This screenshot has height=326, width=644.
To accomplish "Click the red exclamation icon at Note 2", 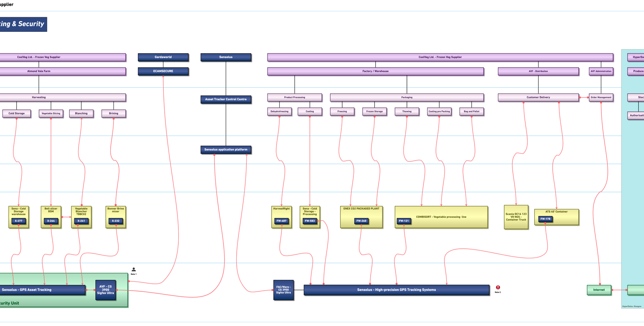I will [498, 287].
